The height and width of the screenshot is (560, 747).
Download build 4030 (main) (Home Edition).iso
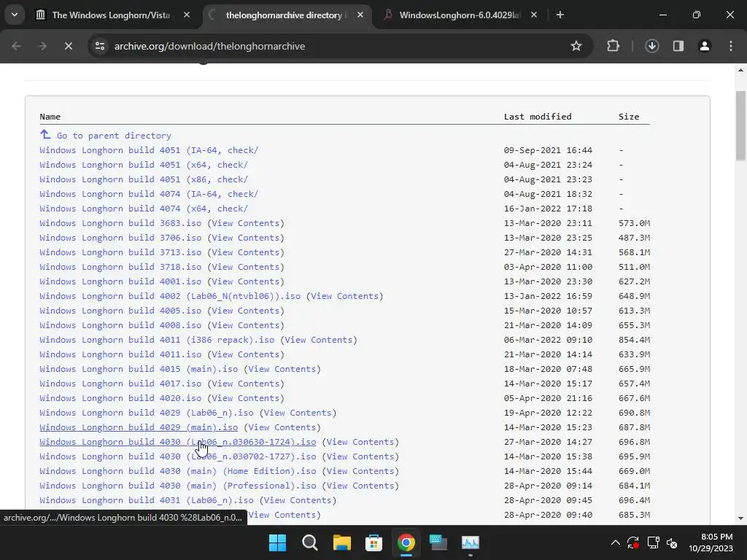point(178,471)
